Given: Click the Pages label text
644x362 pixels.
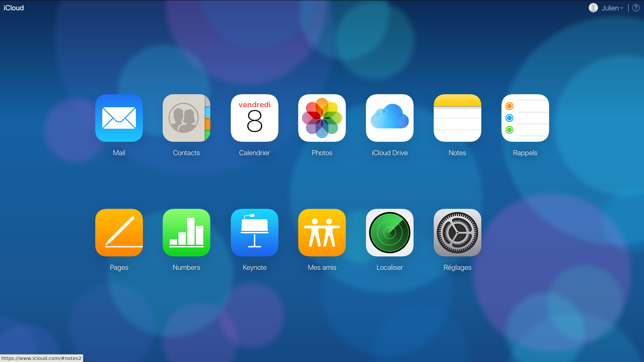Looking at the screenshot, I should point(119,268).
